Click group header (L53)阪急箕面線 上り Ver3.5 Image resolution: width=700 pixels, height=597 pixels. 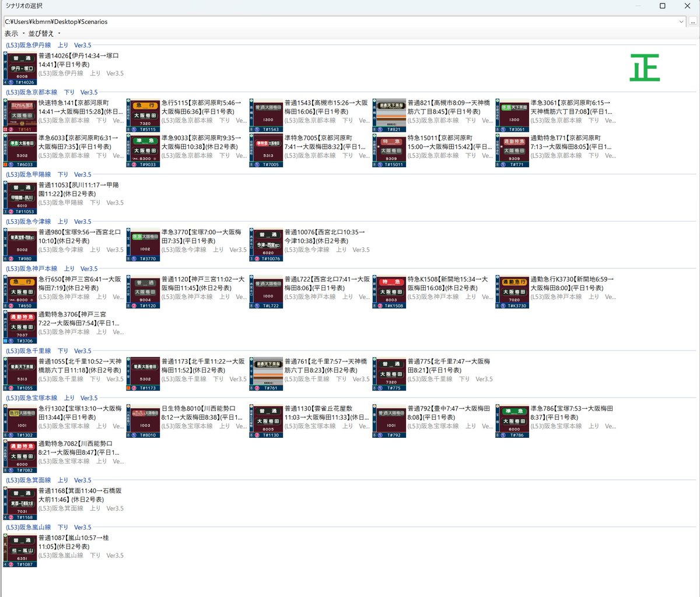coord(48,480)
